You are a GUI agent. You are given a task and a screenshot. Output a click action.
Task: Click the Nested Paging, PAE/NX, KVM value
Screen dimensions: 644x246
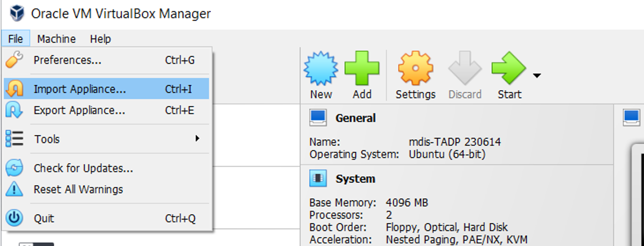(457, 240)
